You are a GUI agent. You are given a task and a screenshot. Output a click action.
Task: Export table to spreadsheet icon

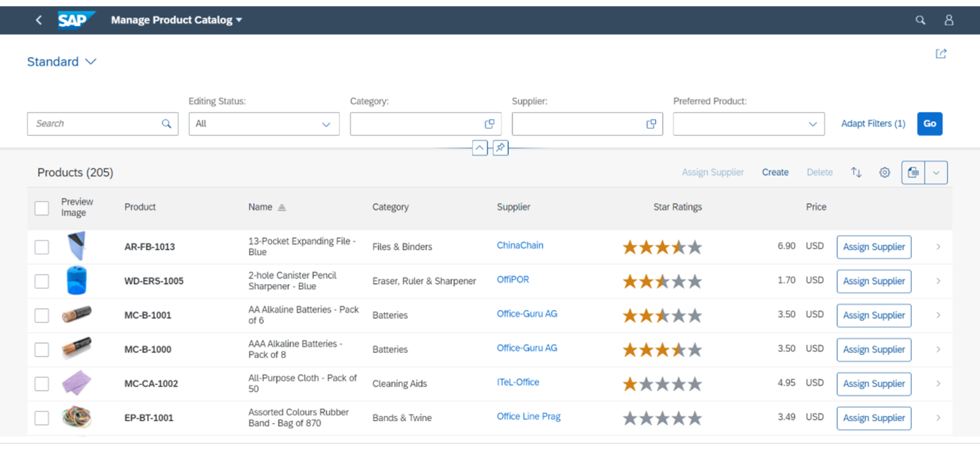(x=913, y=173)
